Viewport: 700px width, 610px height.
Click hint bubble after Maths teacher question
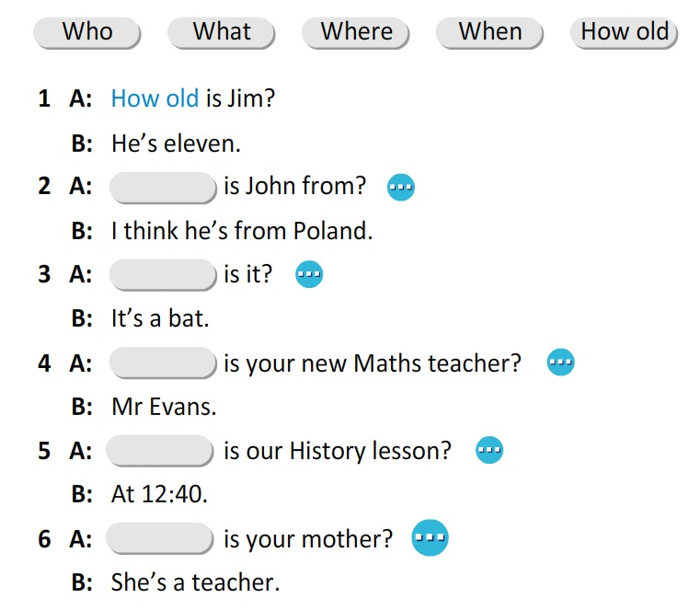561,363
